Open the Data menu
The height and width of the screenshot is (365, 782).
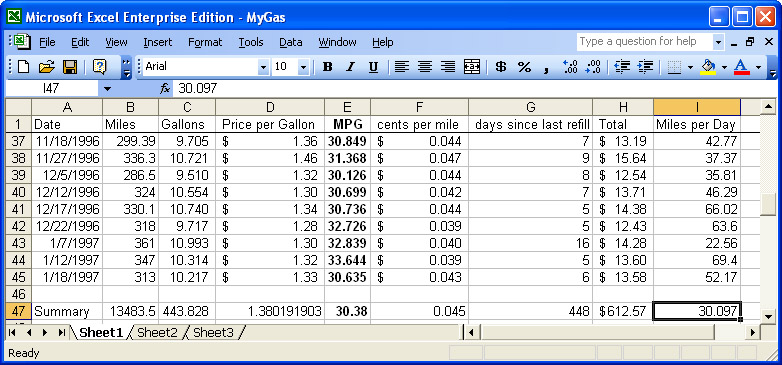(x=291, y=42)
